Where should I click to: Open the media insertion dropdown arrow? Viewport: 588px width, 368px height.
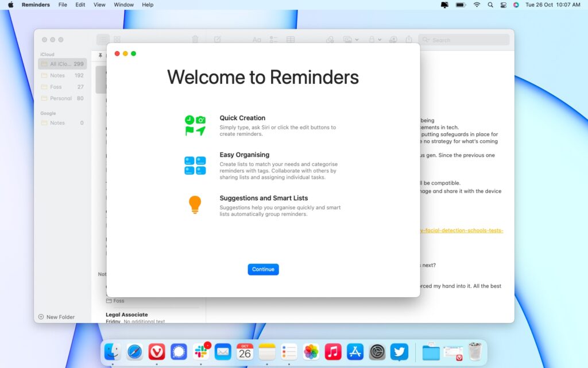pos(357,39)
